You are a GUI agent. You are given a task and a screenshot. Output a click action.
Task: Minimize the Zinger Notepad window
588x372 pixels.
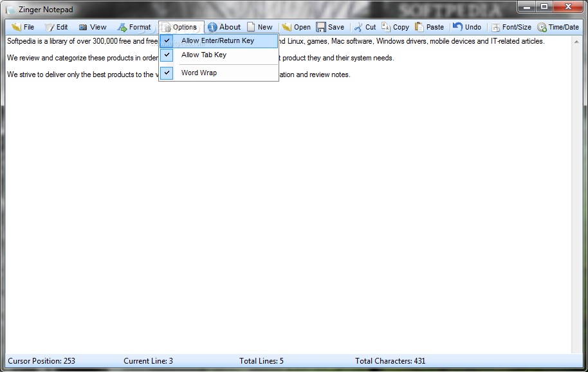coord(528,6)
